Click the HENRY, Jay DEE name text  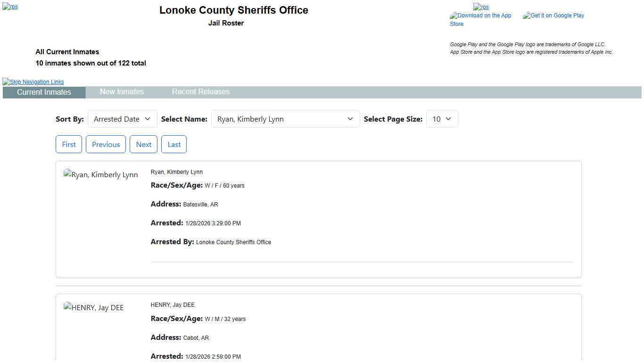coord(173,305)
